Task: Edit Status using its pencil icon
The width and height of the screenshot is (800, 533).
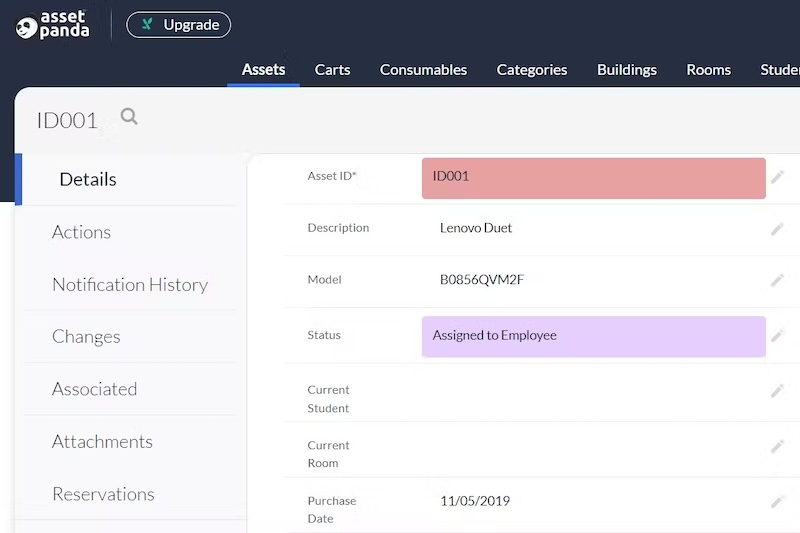Action: coord(777,336)
